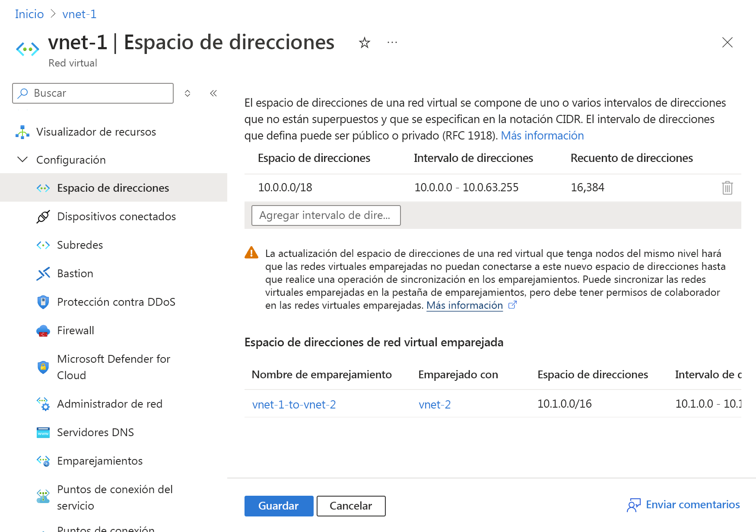Open Microsoft Defender for Cloud
This screenshot has width=756, height=532.
point(114,367)
